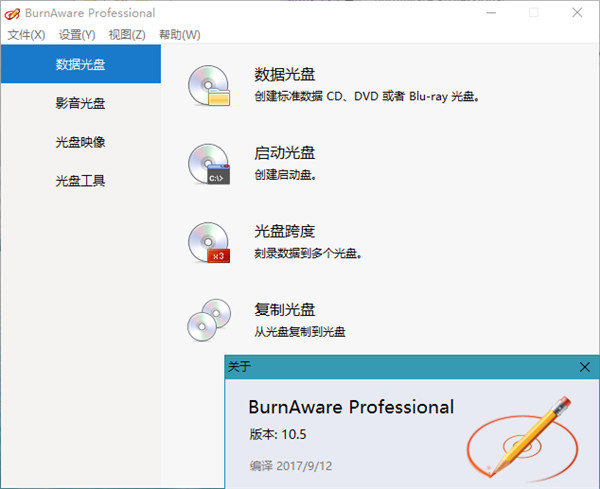Switch to the 影音光盘 sidebar category
The height and width of the screenshot is (489, 600).
pos(81,103)
